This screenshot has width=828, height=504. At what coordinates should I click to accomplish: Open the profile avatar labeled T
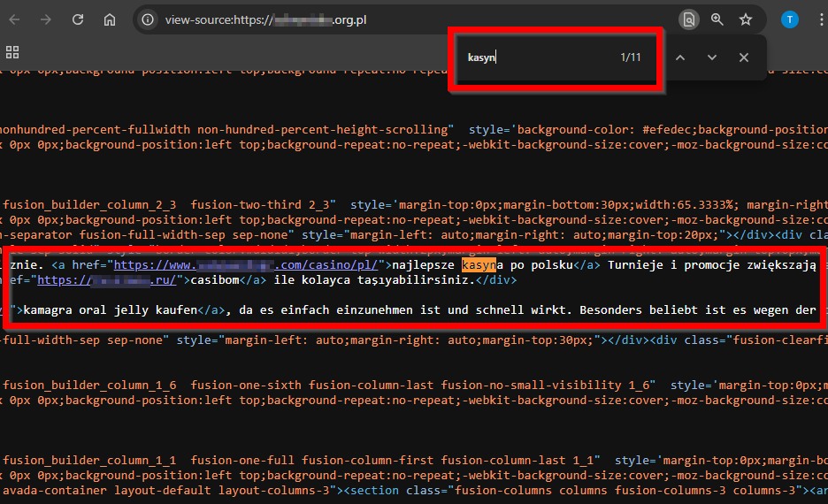coord(789,19)
